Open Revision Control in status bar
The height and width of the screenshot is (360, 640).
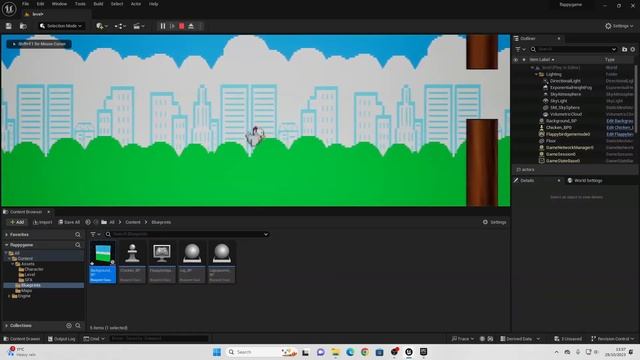(x=613, y=339)
